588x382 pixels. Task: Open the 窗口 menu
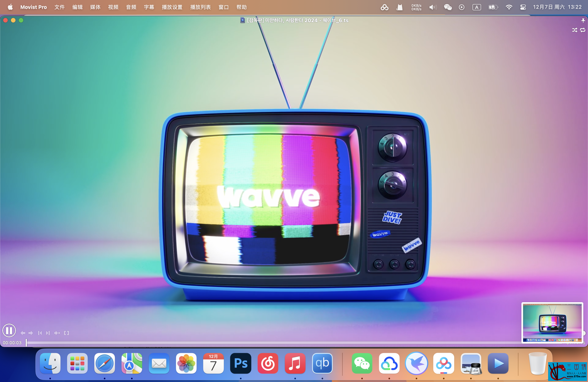(x=224, y=7)
